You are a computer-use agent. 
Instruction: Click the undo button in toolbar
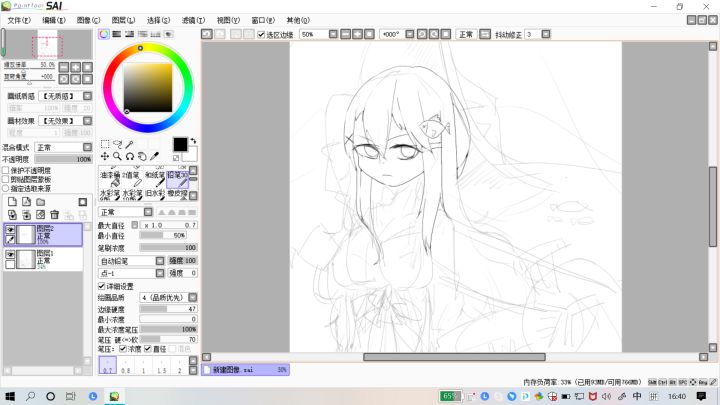pyautogui.click(x=207, y=34)
